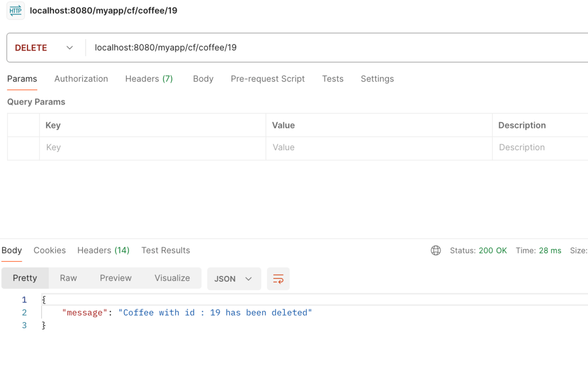Switch response view to Raw
Image resolution: width=588 pixels, height=385 pixels.
click(x=68, y=278)
